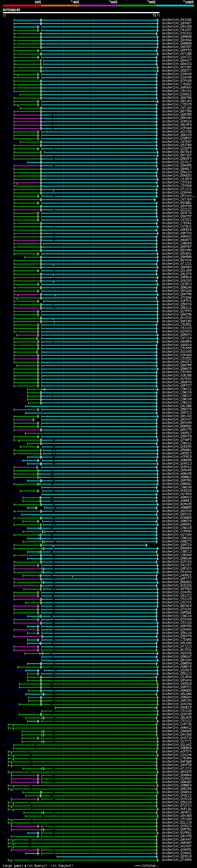This screenshot has height=868, width=197.
Task: Select hit label UniRef100_A9RGP1
Action: pos(177,524)
